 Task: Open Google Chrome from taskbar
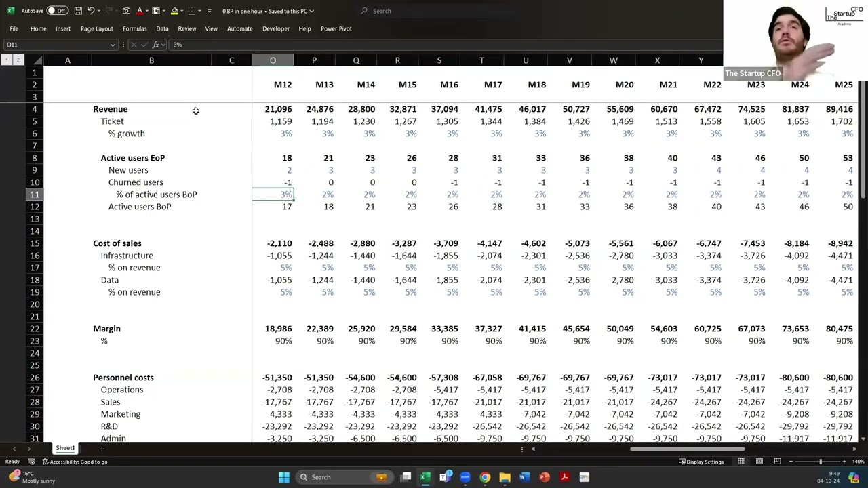pyautogui.click(x=485, y=477)
